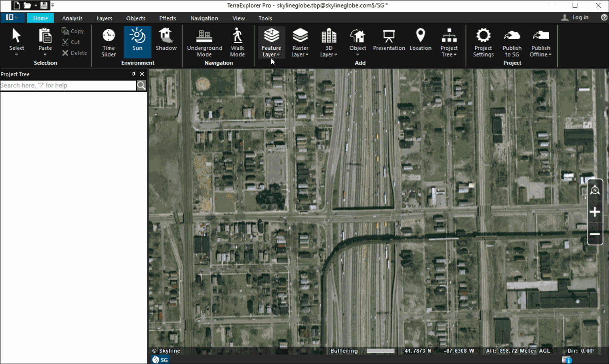
Task: Add a Location marker
Action: coord(420,40)
